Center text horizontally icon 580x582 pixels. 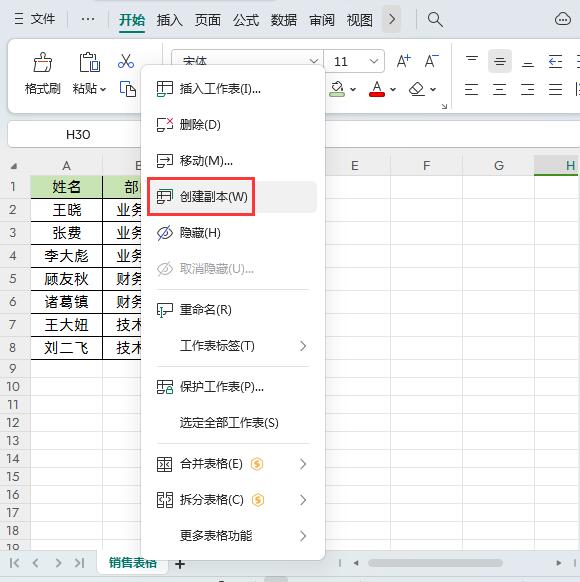(499, 89)
